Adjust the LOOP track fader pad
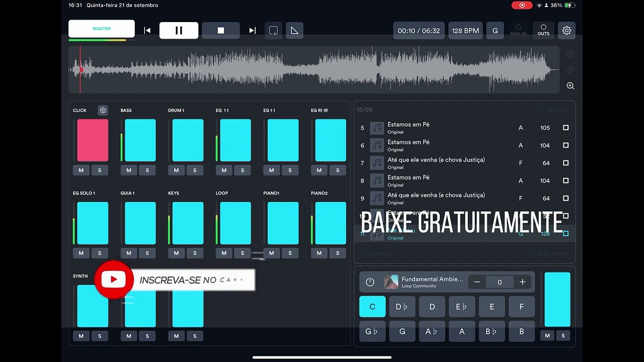The height and width of the screenshot is (362, 644). click(235, 223)
